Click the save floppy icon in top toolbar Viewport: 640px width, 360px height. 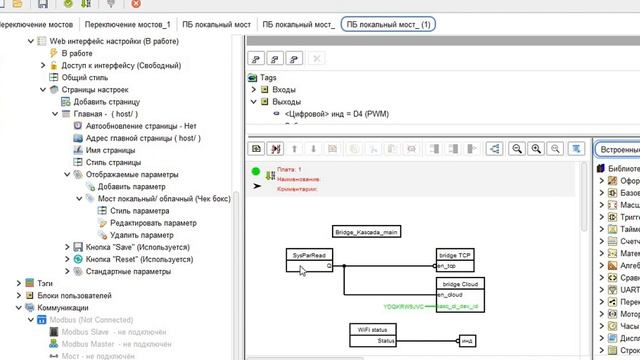[42, 4]
